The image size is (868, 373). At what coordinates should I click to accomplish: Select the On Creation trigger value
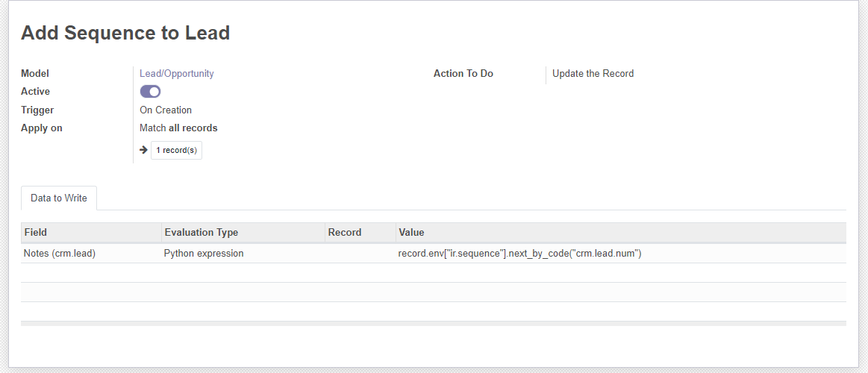(x=166, y=110)
